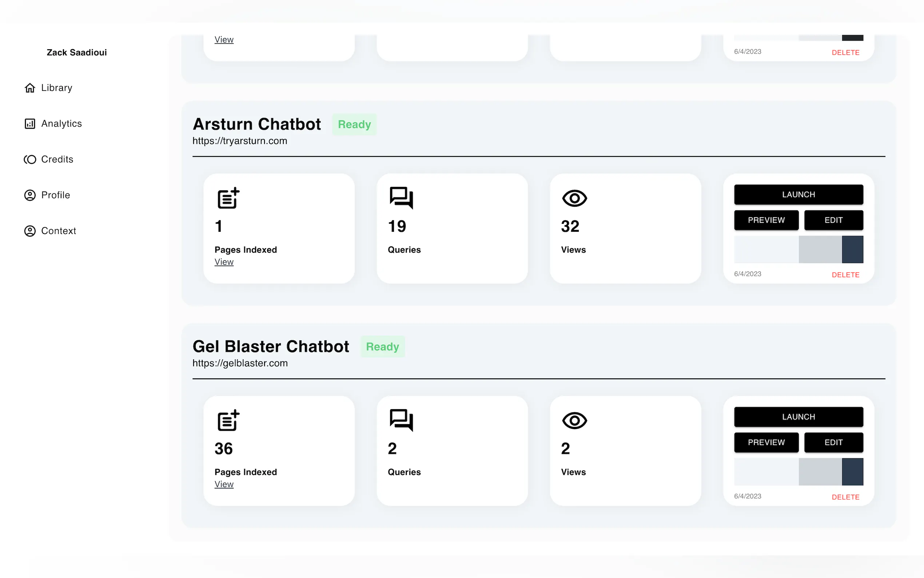Go to the Credits menu item
924x578 pixels.
tap(57, 159)
